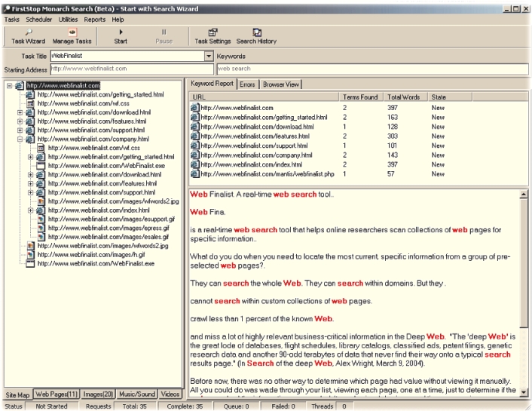Open the Search History toolbar icon
Screen dimensions: 532x411
click(257, 32)
